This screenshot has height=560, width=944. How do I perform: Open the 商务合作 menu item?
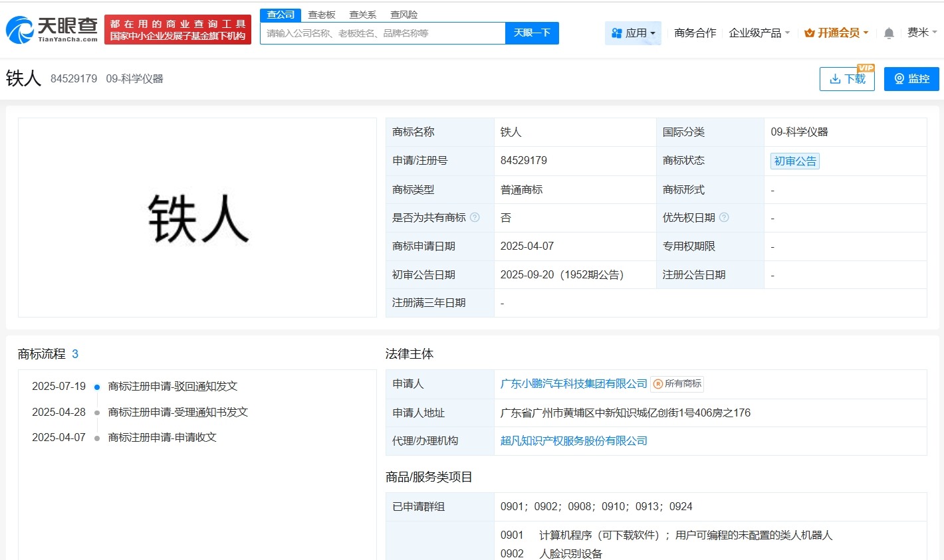tap(694, 32)
